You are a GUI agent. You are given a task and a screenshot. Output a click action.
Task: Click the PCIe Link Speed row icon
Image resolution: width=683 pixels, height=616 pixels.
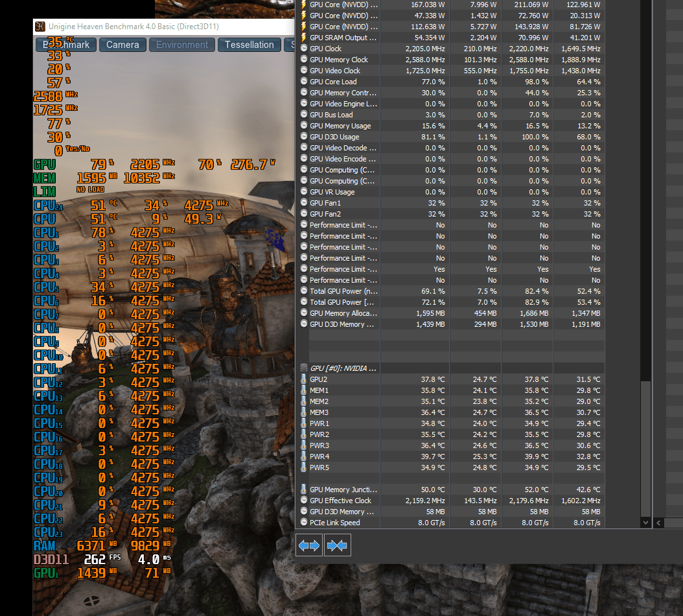tap(304, 522)
